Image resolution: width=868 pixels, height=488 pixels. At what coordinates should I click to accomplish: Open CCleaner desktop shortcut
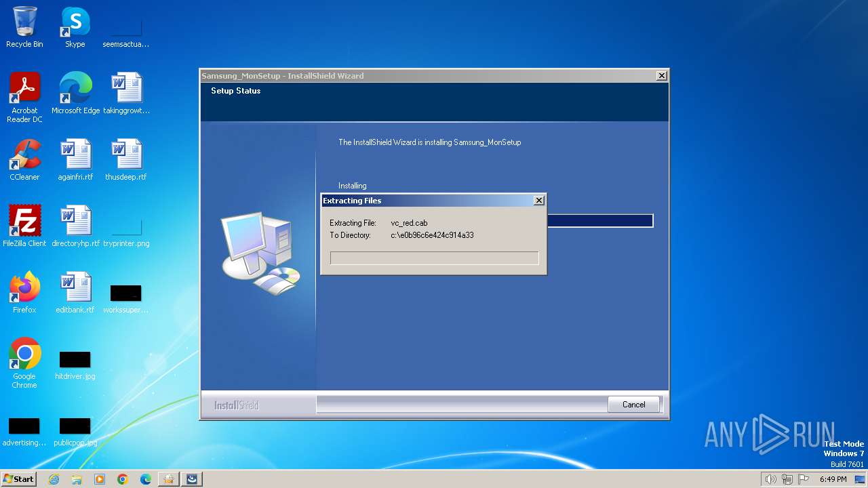[x=24, y=160]
